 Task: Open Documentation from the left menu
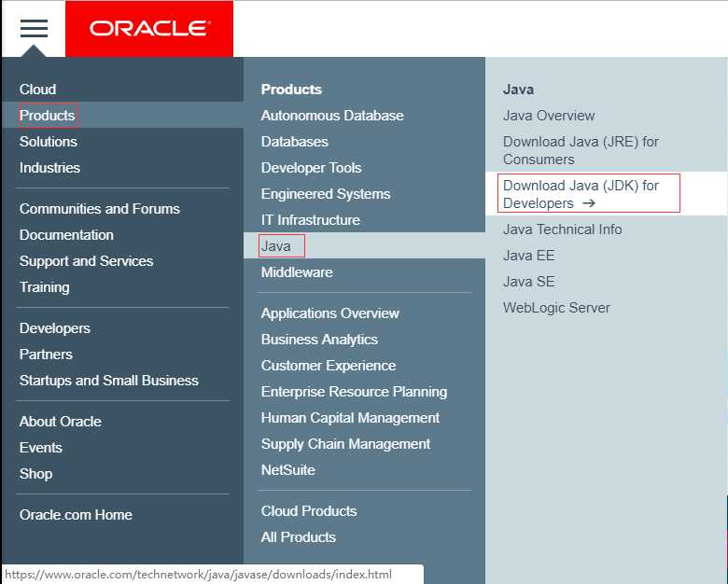pyautogui.click(x=66, y=235)
